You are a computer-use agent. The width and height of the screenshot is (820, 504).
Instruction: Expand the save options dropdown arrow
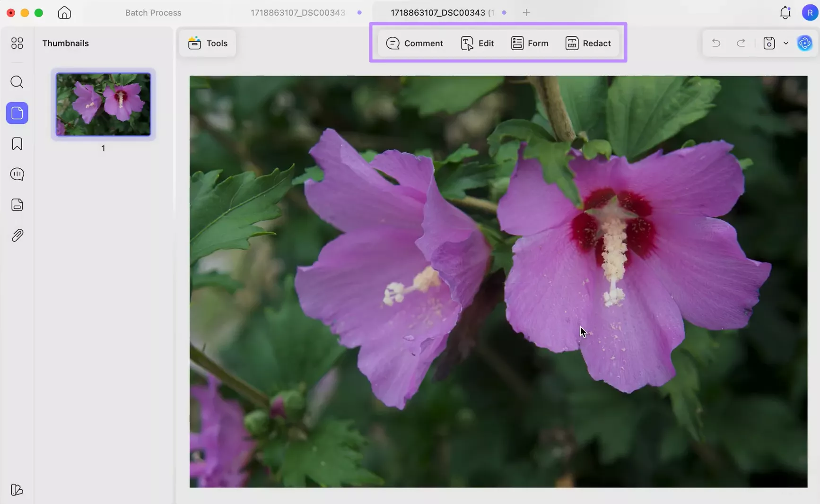coord(786,43)
